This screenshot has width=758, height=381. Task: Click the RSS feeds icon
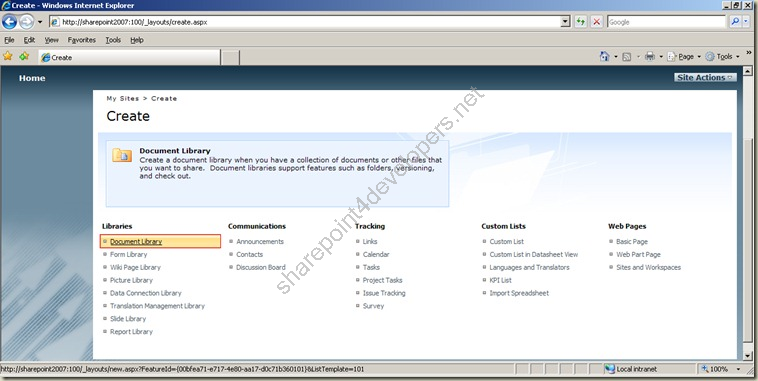coord(627,57)
